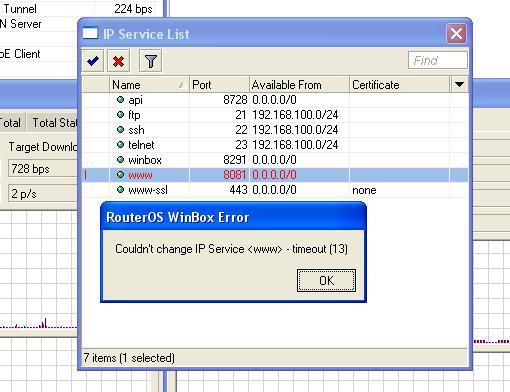Click port value 8291

point(235,160)
